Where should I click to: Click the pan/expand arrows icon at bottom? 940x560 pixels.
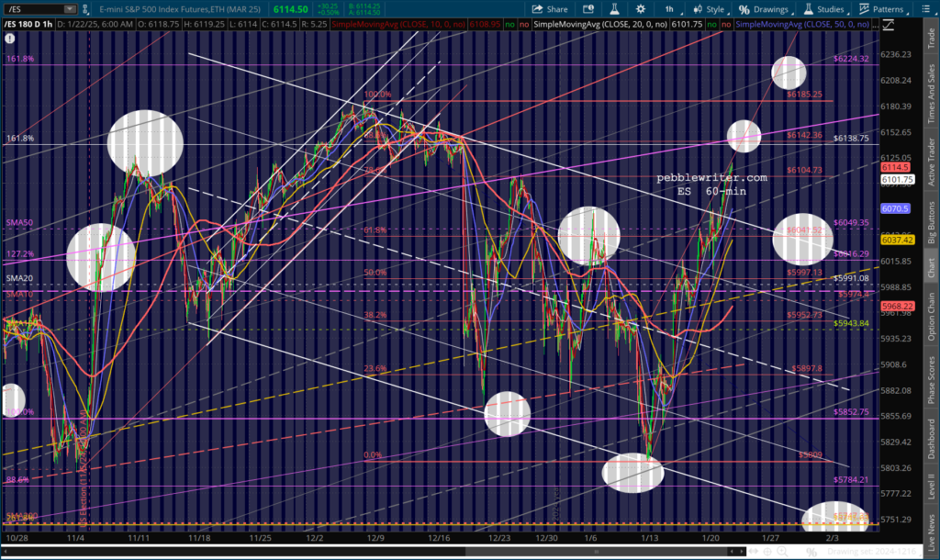coord(753,551)
